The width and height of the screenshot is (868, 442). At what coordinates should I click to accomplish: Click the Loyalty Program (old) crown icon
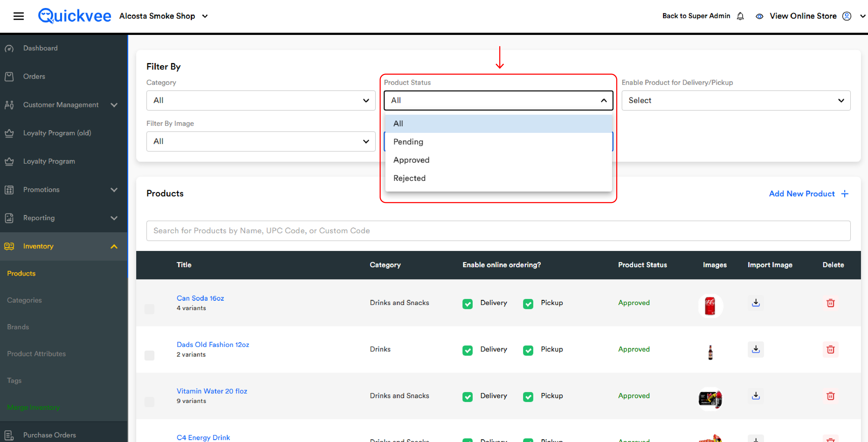click(x=9, y=133)
